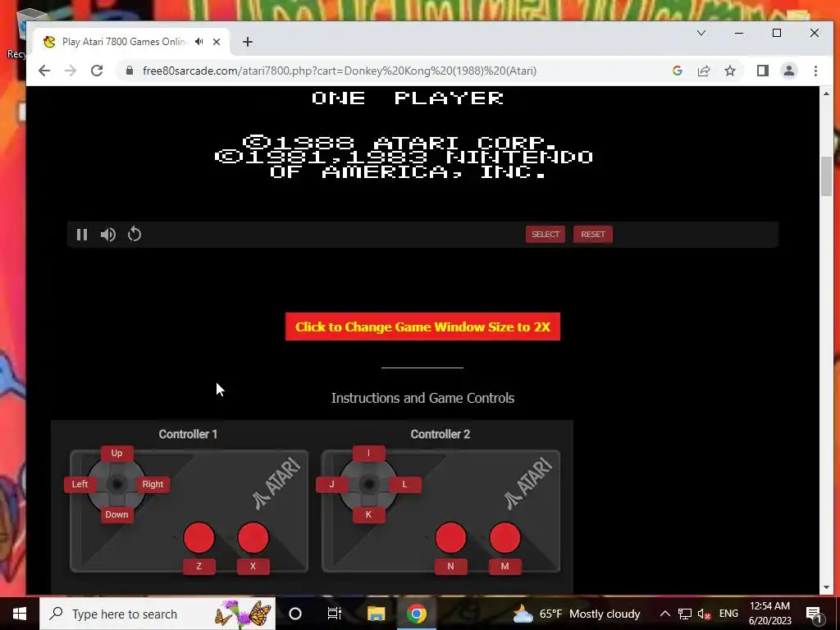
Task: Open File Explorer from the taskbar
Action: (x=376, y=614)
